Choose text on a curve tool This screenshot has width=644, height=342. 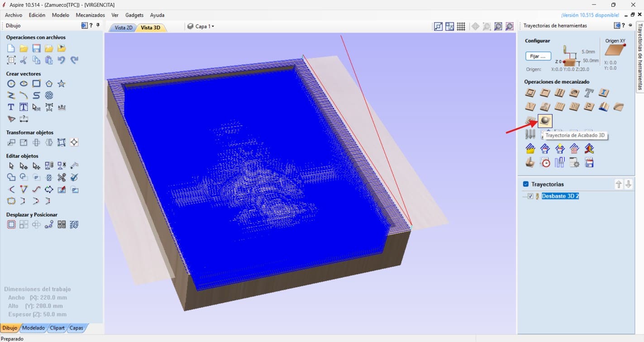tap(62, 107)
